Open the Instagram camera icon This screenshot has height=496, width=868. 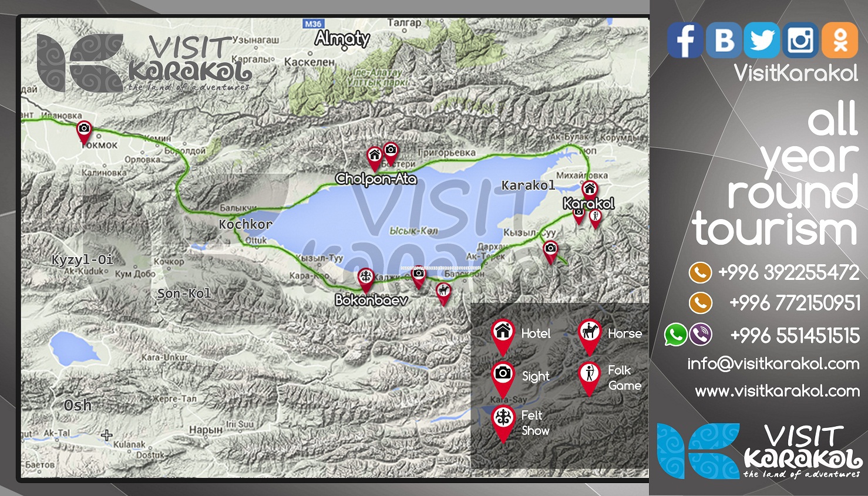point(800,41)
